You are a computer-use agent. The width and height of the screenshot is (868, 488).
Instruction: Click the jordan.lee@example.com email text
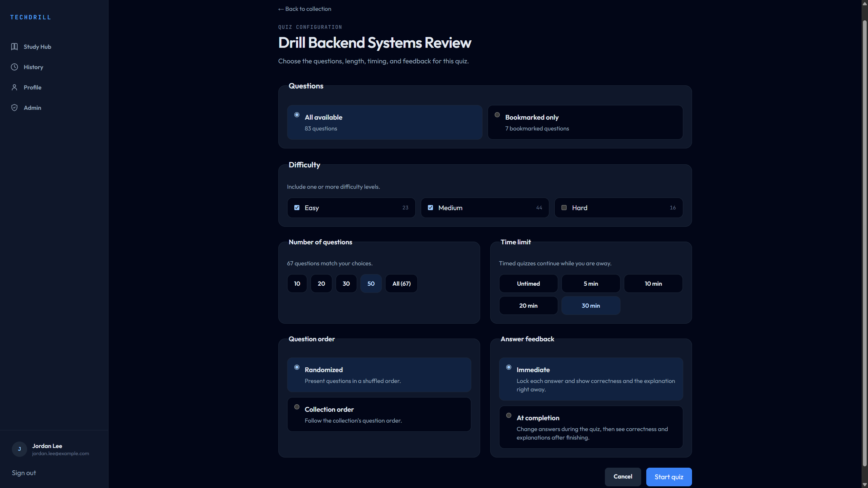pyautogui.click(x=61, y=453)
